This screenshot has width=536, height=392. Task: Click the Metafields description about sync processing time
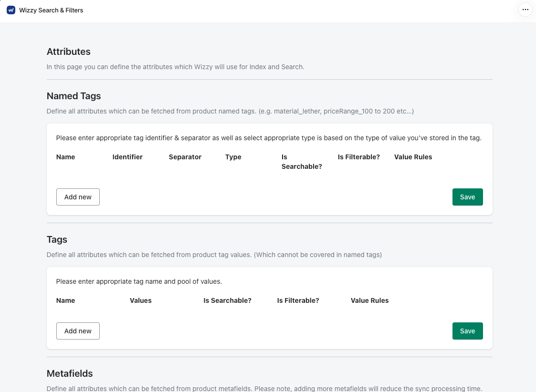(x=264, y=389)
